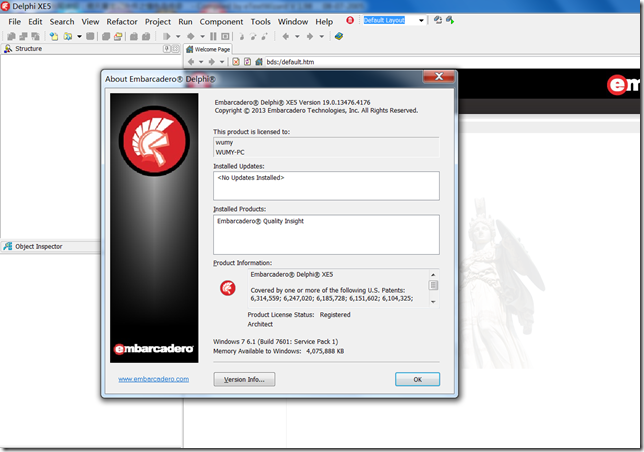Open the Window menu

coord(293,22)
